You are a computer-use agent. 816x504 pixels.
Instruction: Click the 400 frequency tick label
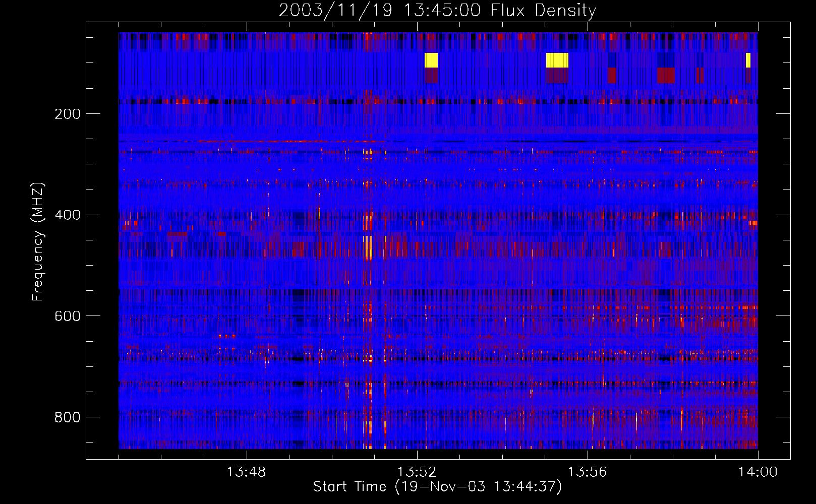68,215
